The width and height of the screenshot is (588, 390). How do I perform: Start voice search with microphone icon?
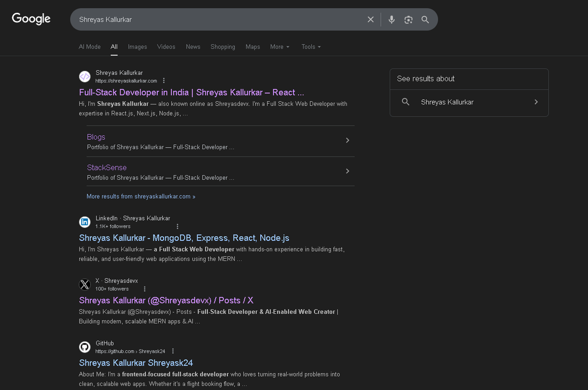click(392, 20)
